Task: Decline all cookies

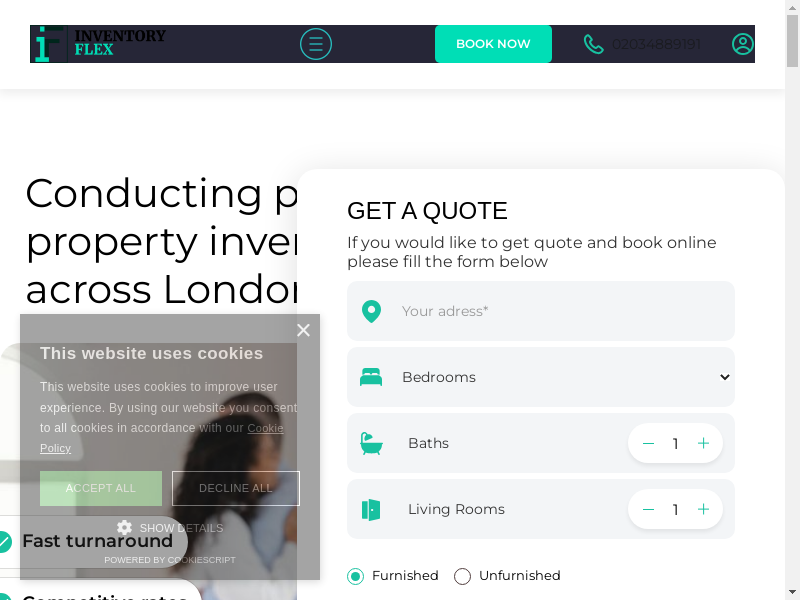Action: tap(236, 488)
